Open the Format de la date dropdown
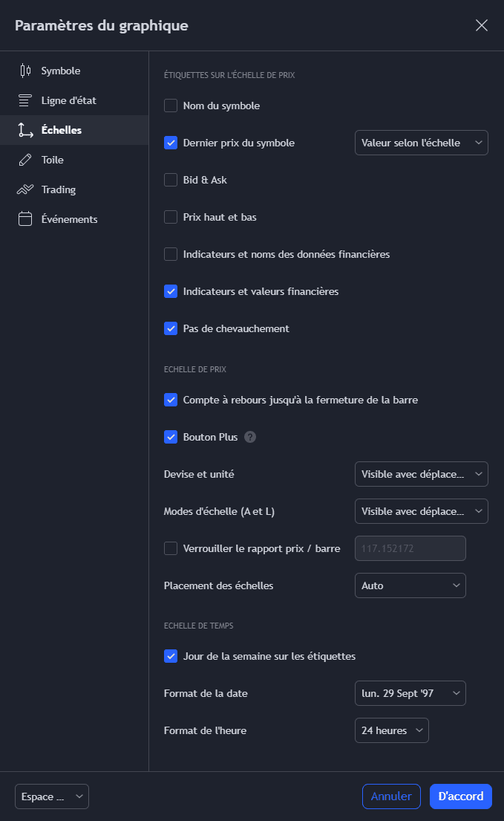 point(410,693)
